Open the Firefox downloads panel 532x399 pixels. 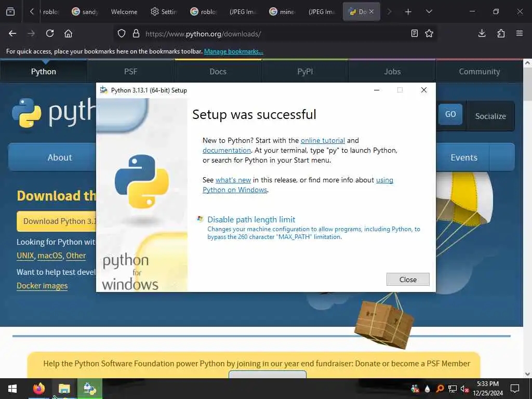482,33
